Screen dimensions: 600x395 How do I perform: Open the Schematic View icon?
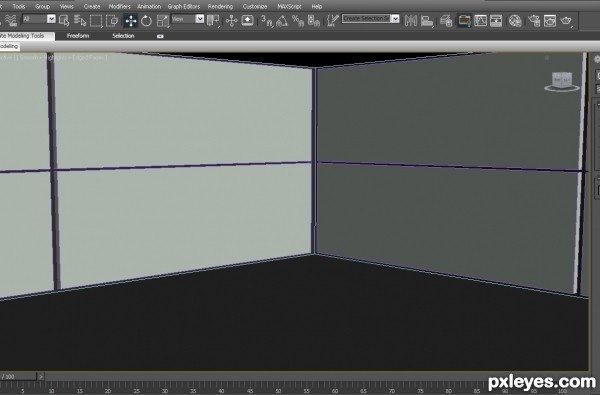point(496,21)
